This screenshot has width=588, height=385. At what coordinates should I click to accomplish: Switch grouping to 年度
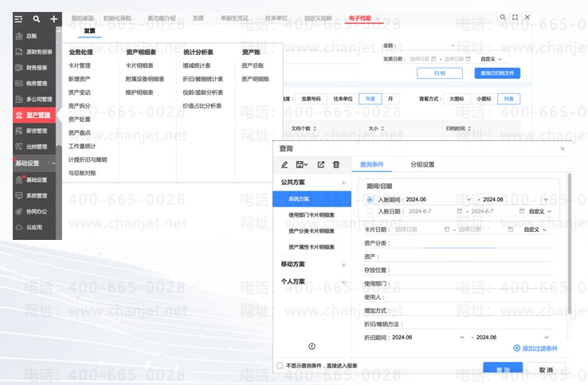(370, 99)
